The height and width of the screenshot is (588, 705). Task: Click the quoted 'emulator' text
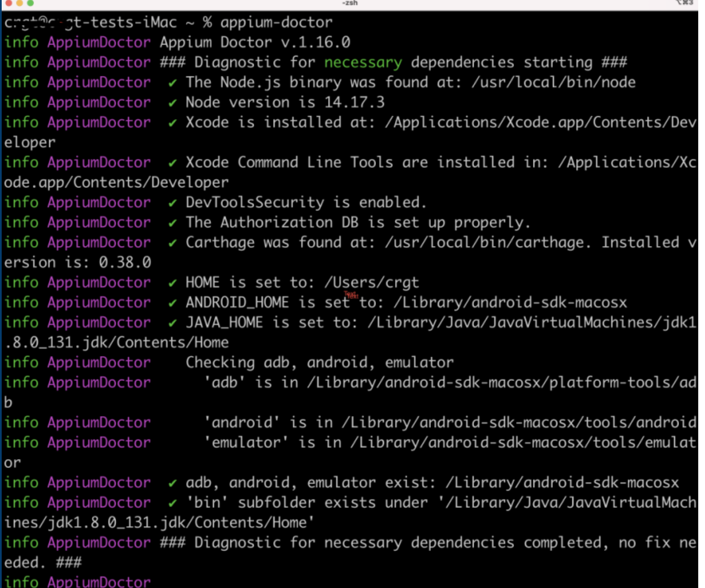click(246, 443)
